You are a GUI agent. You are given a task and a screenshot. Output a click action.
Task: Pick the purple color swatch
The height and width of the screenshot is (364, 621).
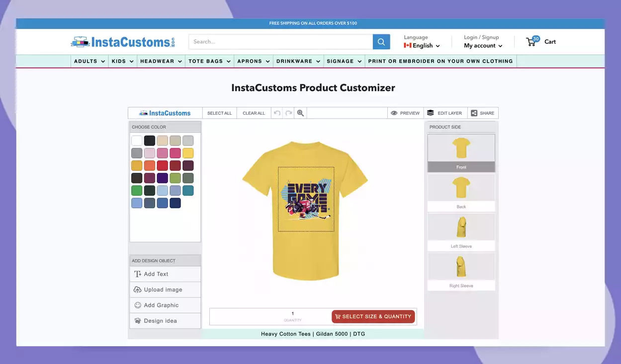pos(163,178)
